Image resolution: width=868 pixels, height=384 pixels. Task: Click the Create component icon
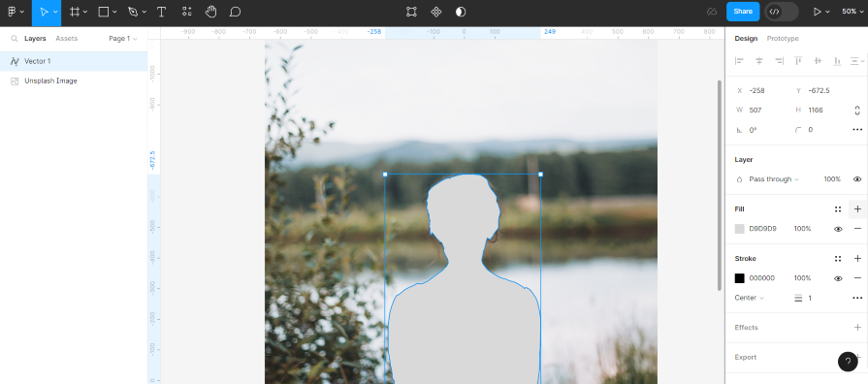[x=436, y=12]
